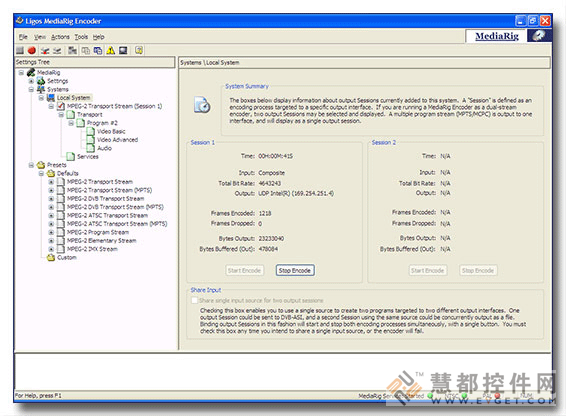
Task: Select the 'Services' tree item
Action: tap(88, 157)
